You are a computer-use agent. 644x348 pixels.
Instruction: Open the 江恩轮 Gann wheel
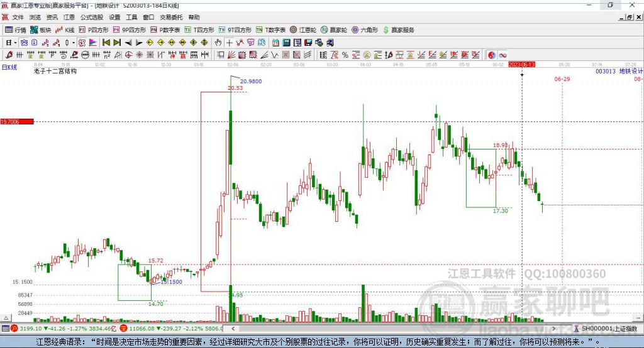(303, 30)
